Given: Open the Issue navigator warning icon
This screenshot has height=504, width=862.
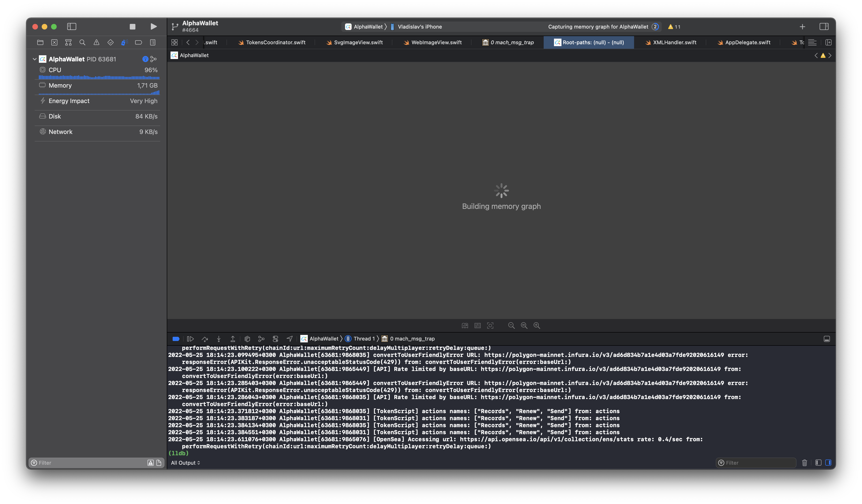Looking at the screenshot, I should [x=97, y=42].
